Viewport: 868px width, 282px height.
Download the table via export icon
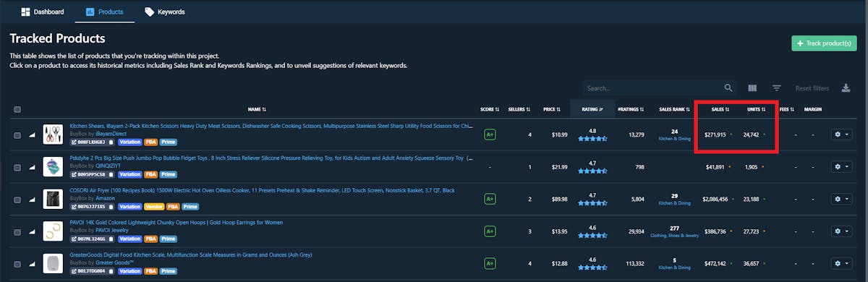846,88
